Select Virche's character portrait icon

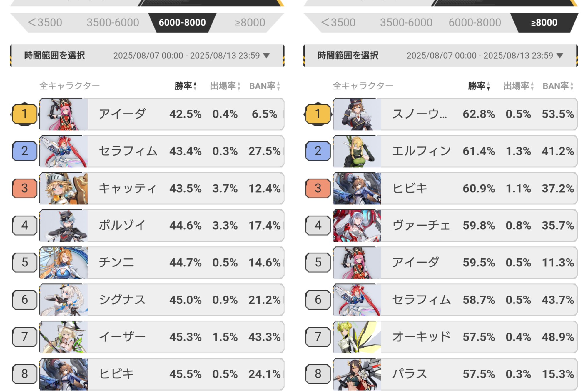click(357, 226)
